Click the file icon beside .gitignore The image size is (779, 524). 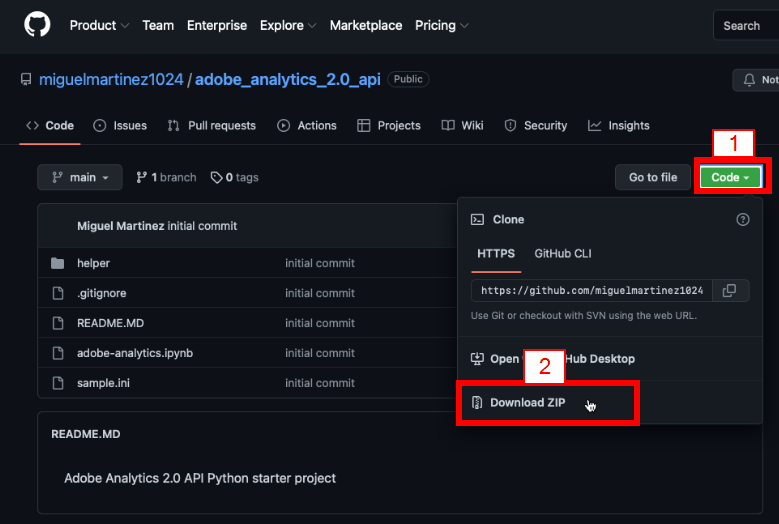[x=58, y=293]
